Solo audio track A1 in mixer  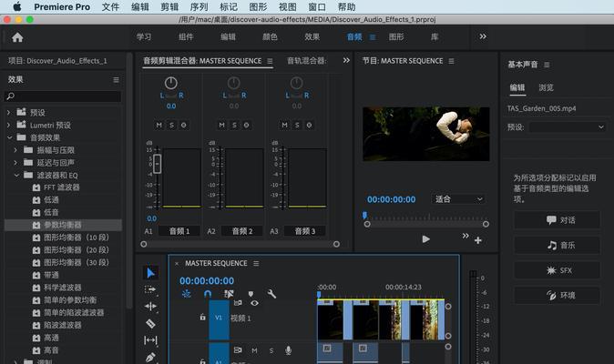(171, 125)
